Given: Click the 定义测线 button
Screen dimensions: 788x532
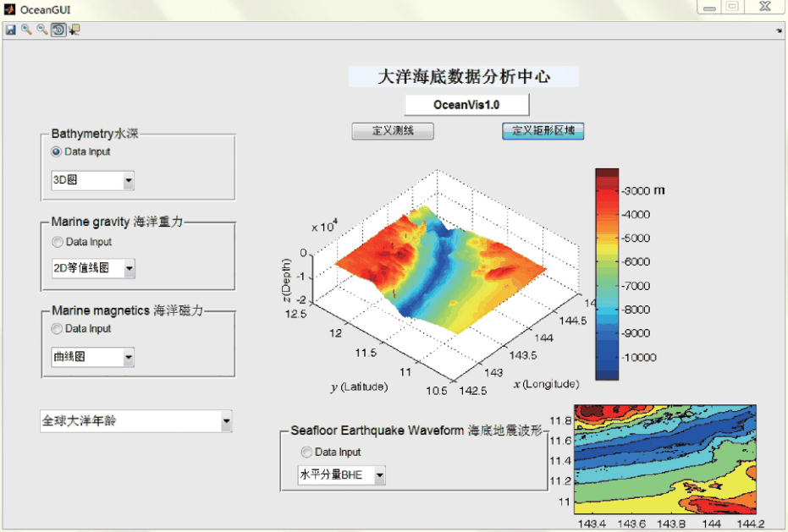Looking at the screenshot, I should 394,131.
